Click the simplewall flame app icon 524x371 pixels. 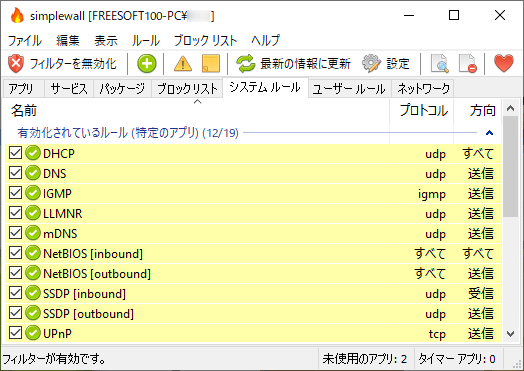coord(17,15)
